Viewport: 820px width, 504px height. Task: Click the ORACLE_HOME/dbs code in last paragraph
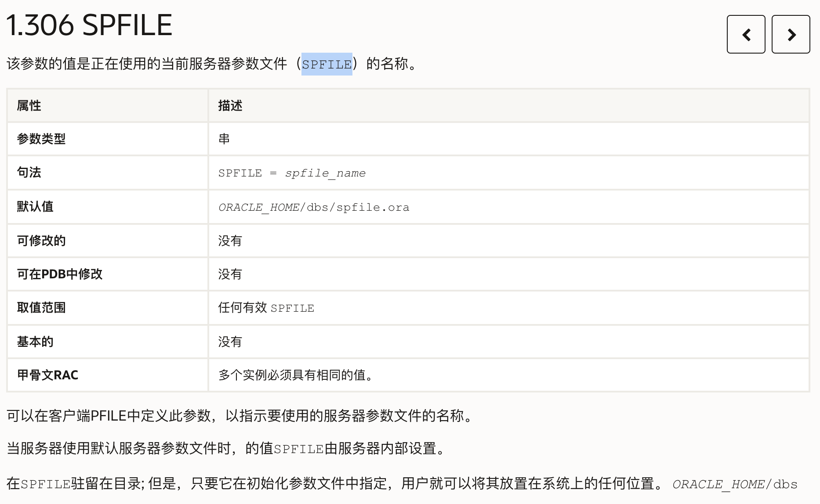coord(735,484)
